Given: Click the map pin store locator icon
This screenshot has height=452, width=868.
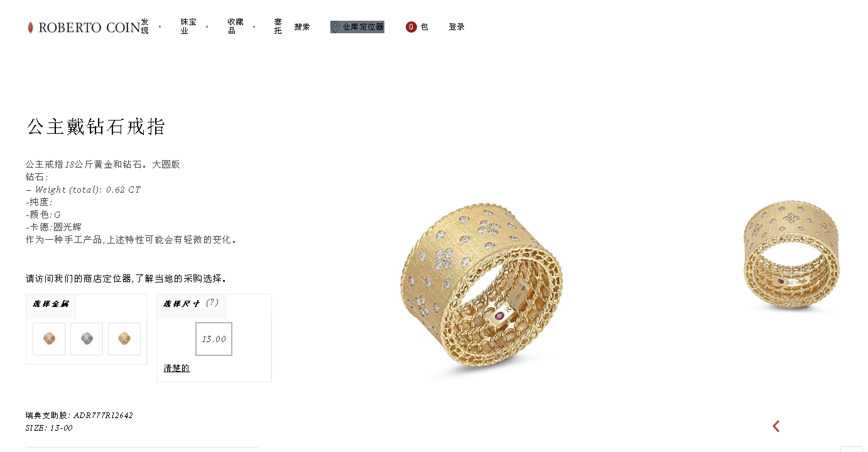Looking at the screenshot, I should coord(335,27).
